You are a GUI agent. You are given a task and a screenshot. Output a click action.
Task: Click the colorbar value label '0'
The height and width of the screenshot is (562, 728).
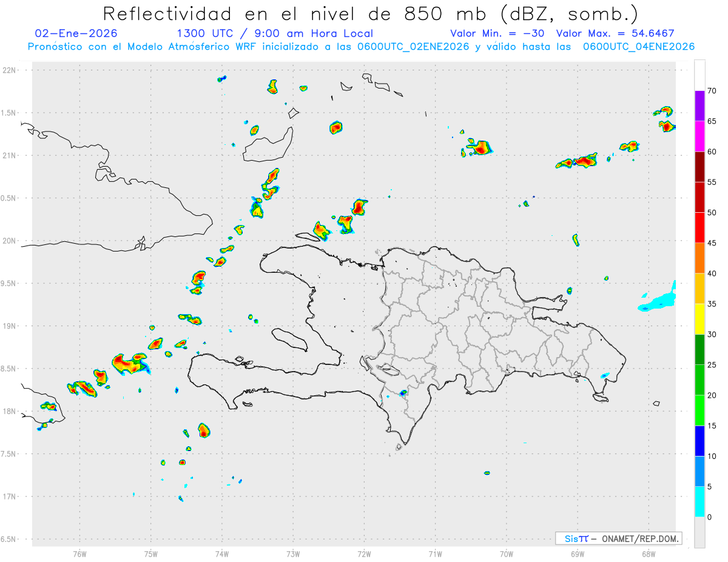(709, 517)
